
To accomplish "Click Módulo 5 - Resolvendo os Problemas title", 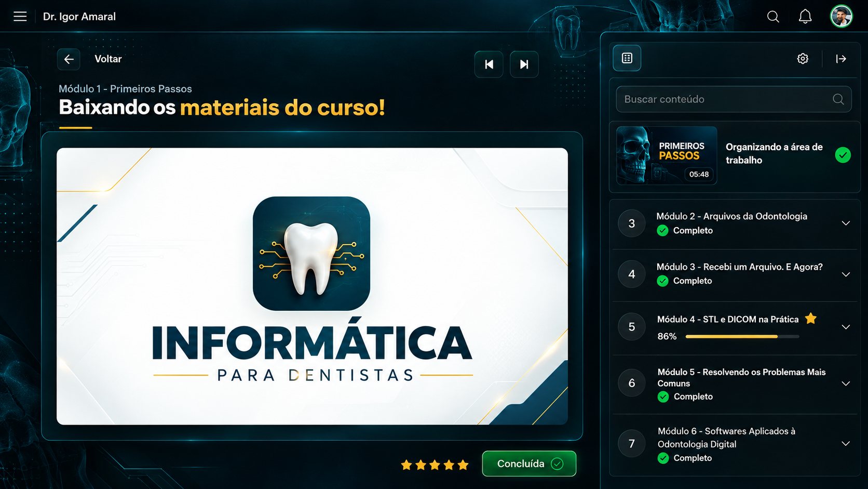I will coord(741,378).
